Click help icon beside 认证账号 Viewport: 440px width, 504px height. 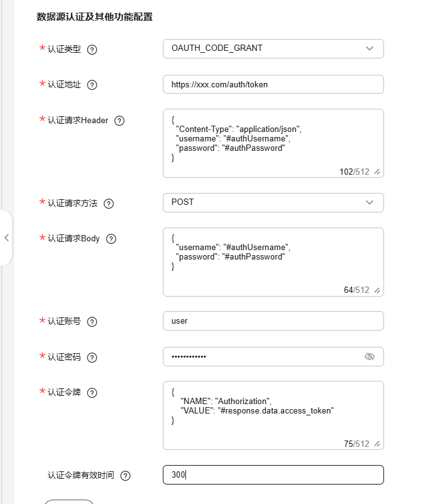point(92,322)
